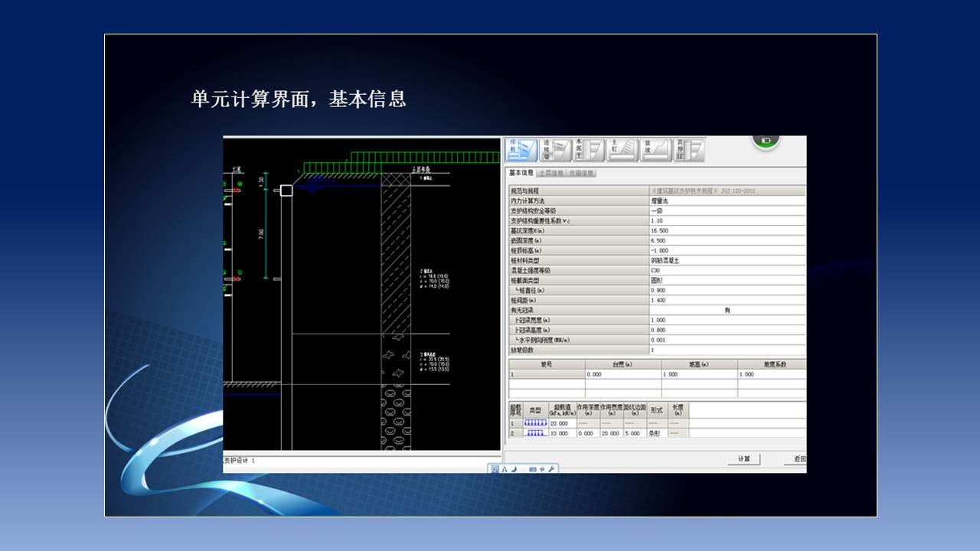Select the double-row pile icon

click(x=689, y=150)
